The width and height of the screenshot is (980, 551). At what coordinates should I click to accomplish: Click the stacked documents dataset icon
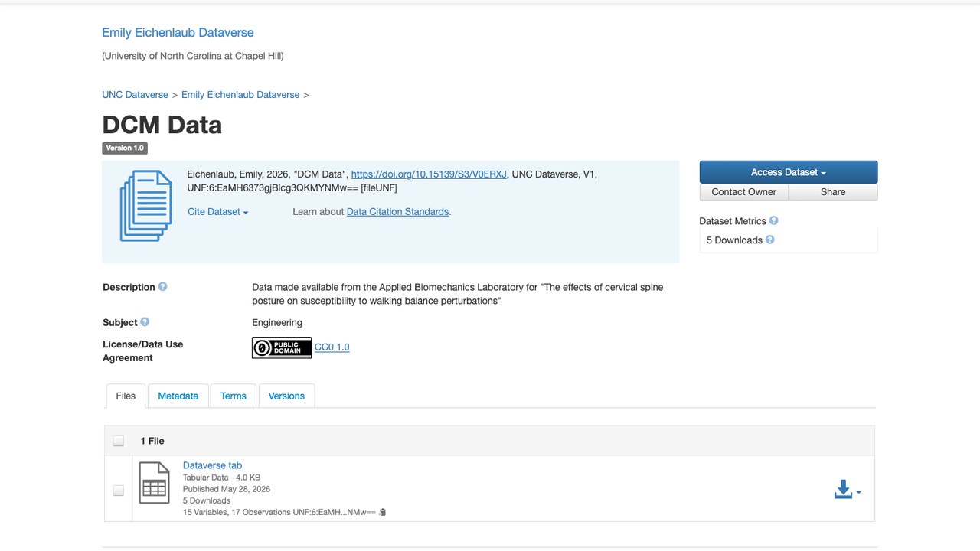[146, 207]
